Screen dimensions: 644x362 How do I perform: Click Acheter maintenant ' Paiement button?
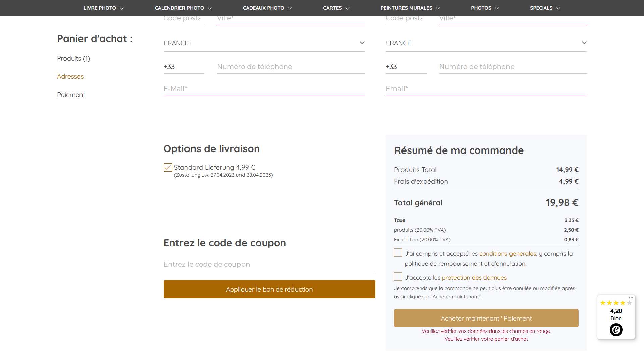point(486,318)
